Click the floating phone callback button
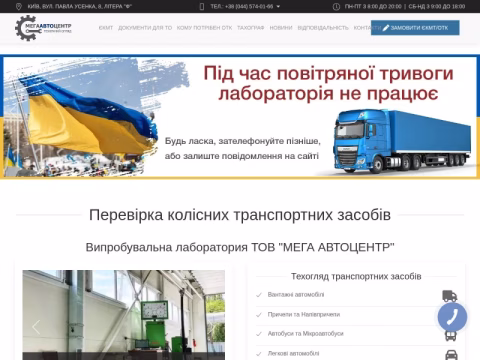This screenshot has width=480, height=360. [452, 317]
